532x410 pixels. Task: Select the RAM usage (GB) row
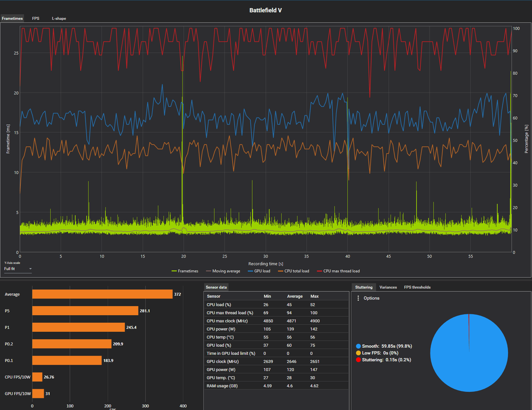point(276,386)
